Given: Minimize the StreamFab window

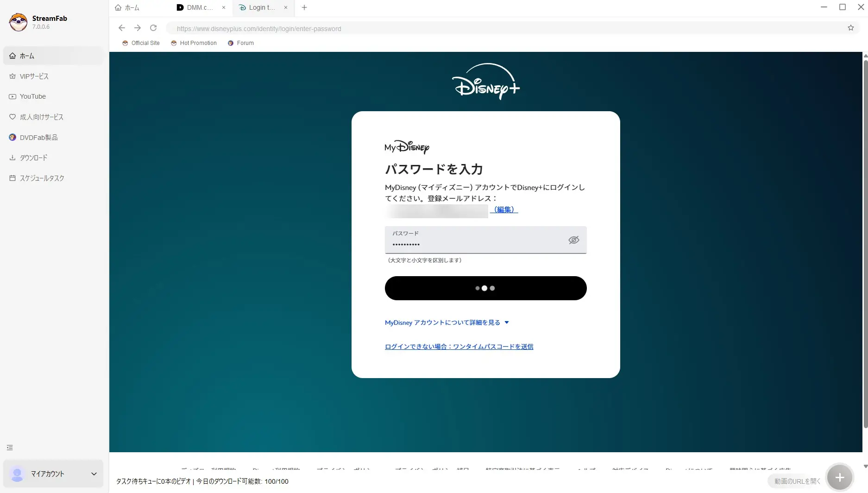Looking at the screenshot, I should (824, 7).
